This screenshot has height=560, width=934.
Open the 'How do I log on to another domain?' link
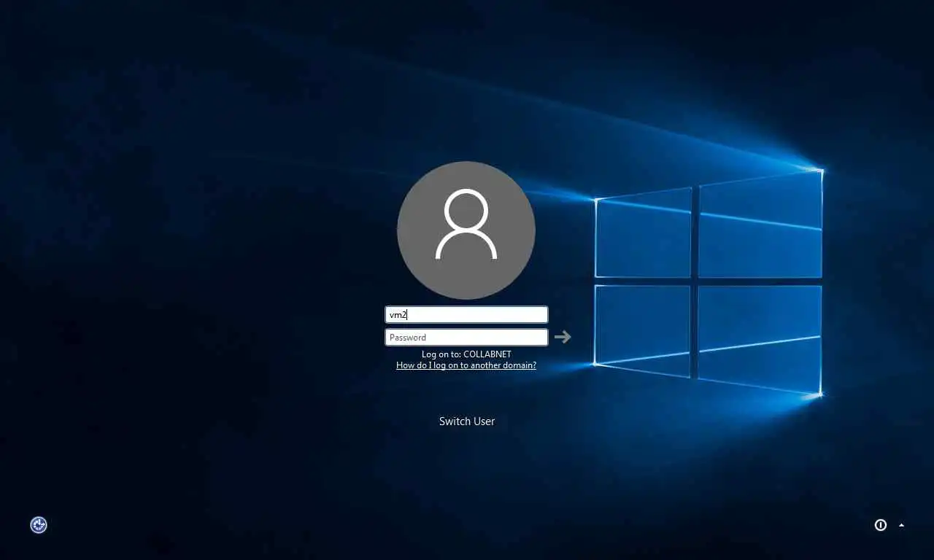466,365
